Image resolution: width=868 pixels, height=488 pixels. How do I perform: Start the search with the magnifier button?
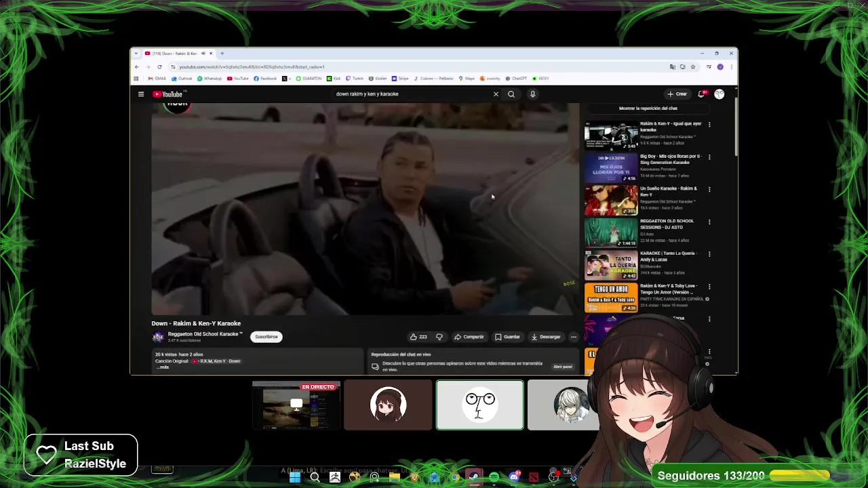(x=511, y=94)
